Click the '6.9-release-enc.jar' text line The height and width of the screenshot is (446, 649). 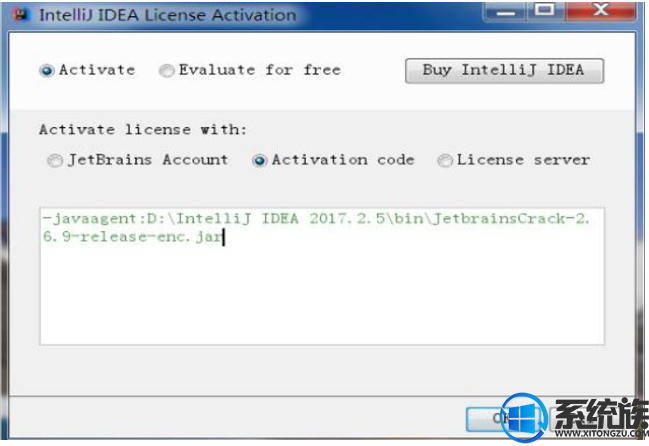click(x=132, y=237)
